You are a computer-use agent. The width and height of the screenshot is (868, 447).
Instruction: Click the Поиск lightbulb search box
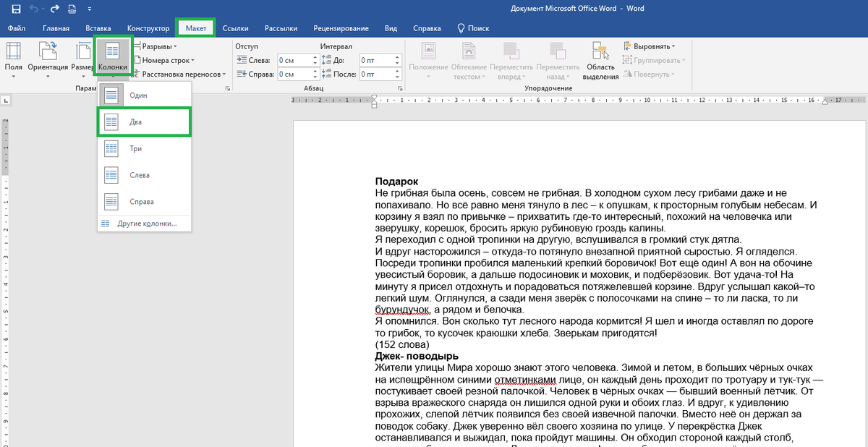[474, 28]
